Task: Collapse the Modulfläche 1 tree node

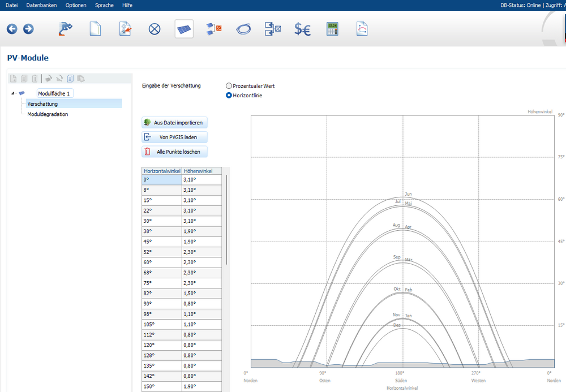Action: click(x=12, y=93)
